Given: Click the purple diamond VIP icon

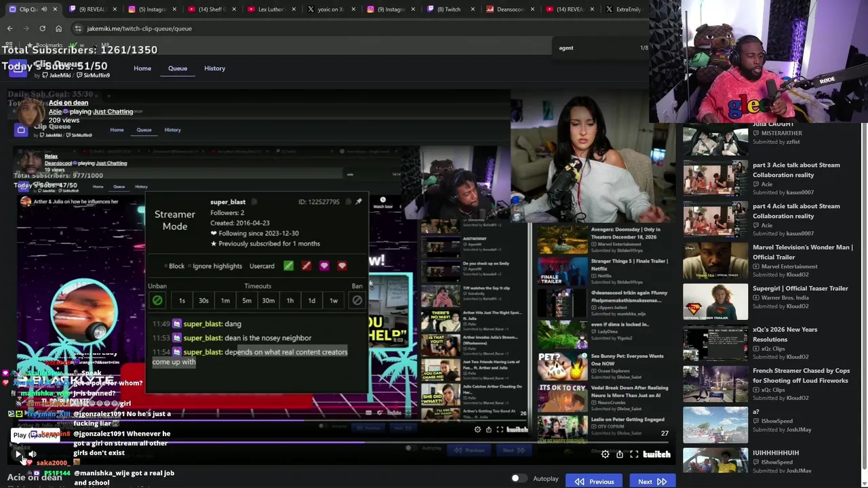Looking at the screenshot, I should coord(324,266).
